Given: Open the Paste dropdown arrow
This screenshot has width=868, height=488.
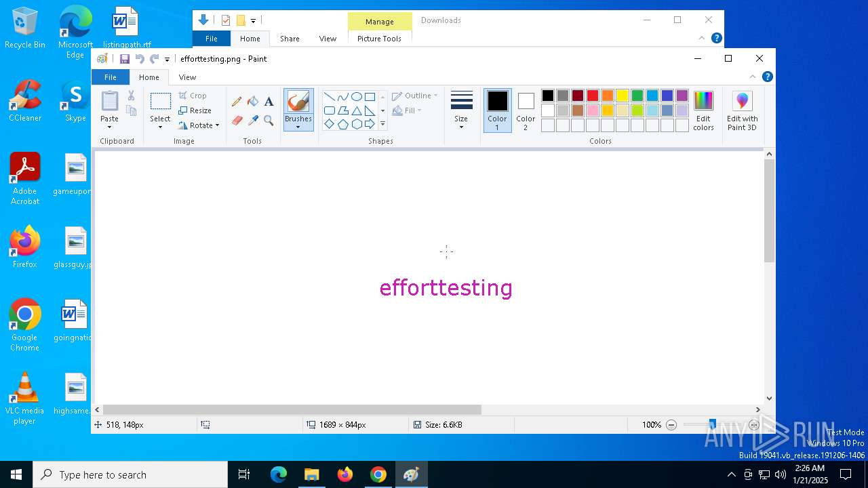Looking at the screenshot, I should (x=109, y=127).
